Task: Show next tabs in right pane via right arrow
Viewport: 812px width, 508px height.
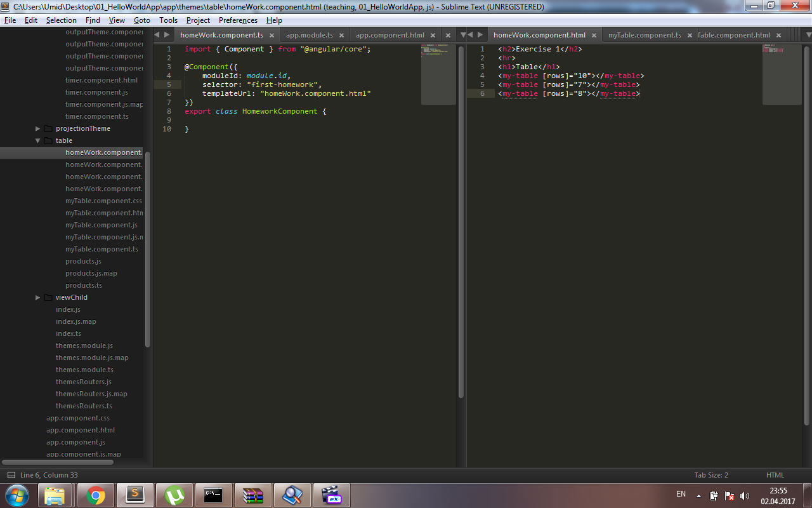Action: tap(480, 35)
